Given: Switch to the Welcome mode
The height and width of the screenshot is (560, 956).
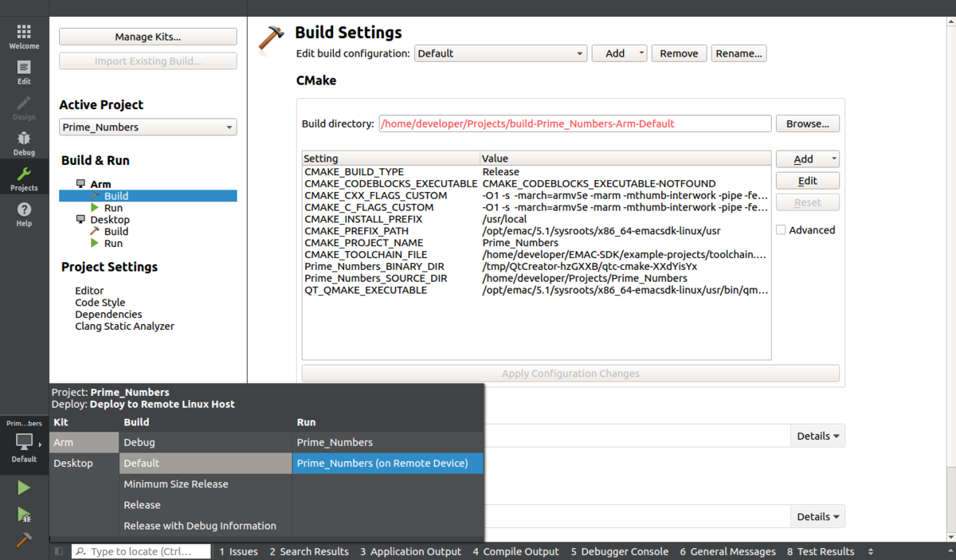Looking at the screenshot, I should pyautogui.click(x=24, y=36).
